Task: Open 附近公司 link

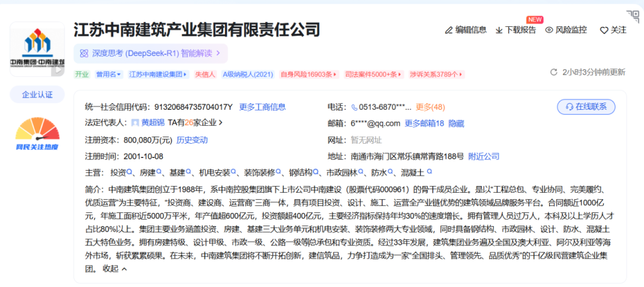Action: 484,156
